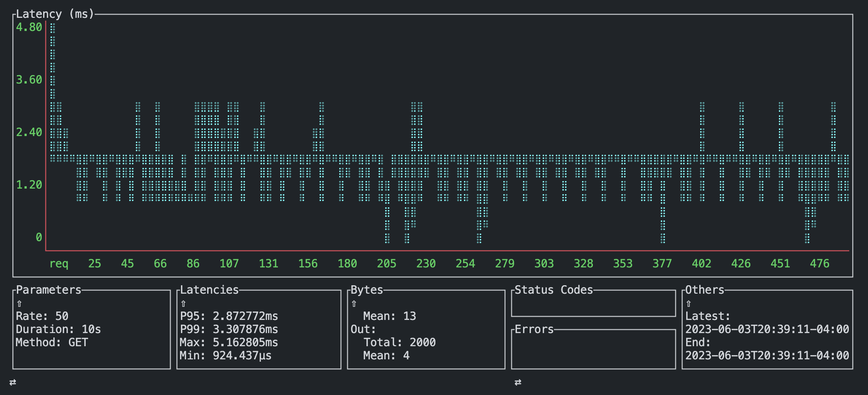
Task: Click the x-axis tick label 230
Action: (426, 264)
